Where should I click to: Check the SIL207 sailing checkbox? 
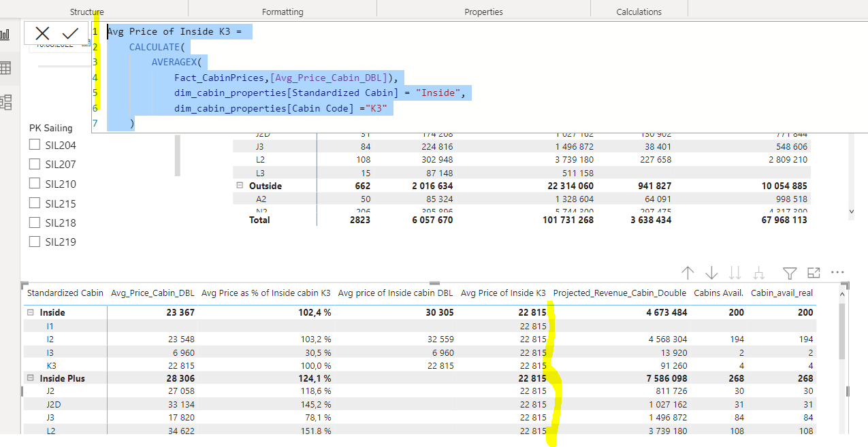coord(35,164)
